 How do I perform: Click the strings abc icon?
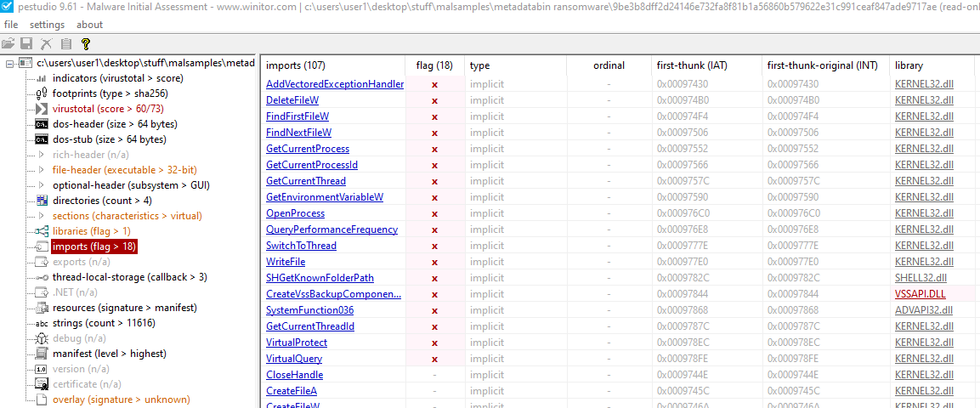42,323
